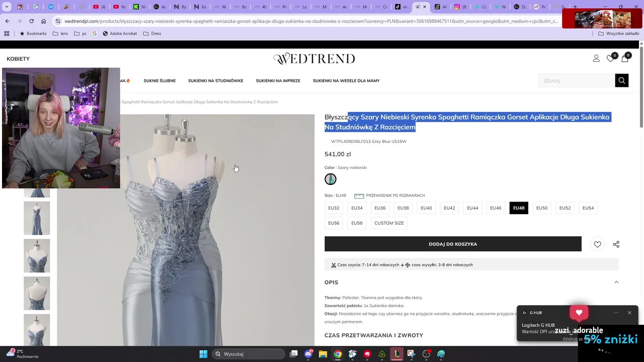Viewport: 644px width, 362px height.
Task: Select size EU50
Action: 542,208
